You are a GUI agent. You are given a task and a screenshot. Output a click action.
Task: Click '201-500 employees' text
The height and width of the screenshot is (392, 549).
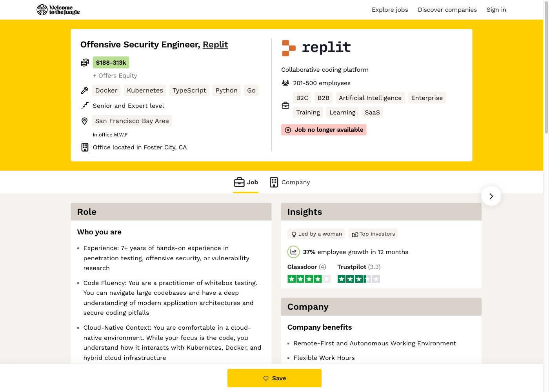click(x=322, y=83)
